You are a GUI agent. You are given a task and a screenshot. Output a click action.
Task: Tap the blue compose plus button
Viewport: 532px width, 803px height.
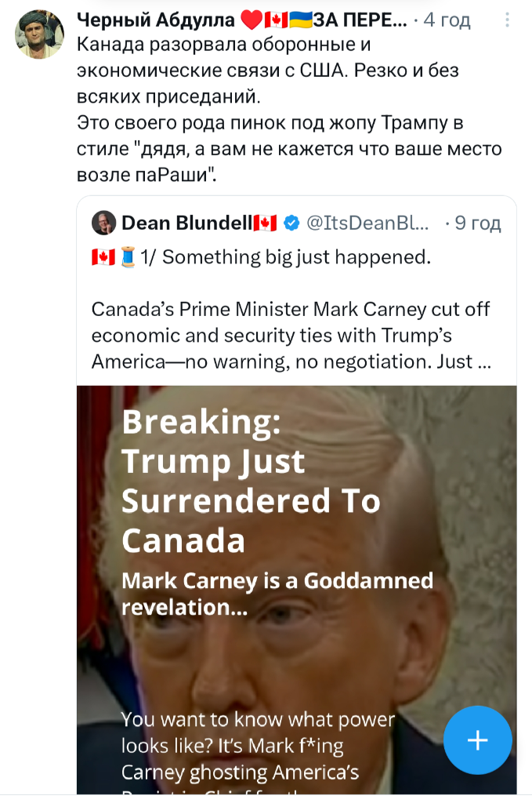point(477,739)
